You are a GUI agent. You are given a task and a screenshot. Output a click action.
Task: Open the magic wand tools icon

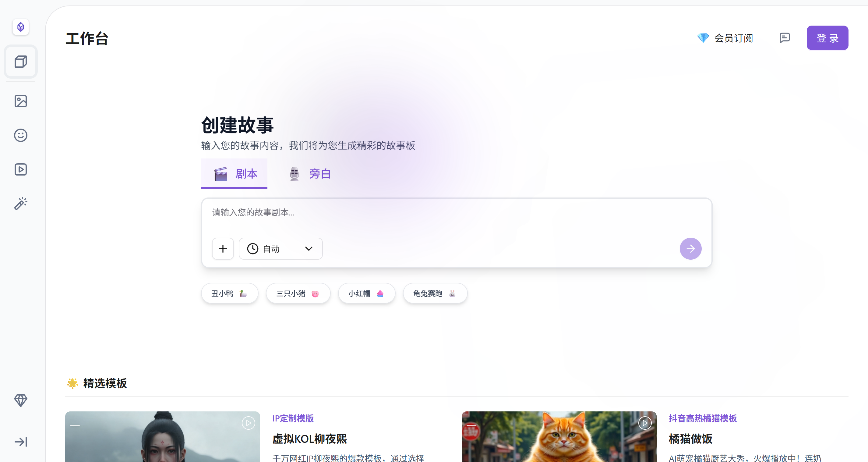[x=20, y=203]
